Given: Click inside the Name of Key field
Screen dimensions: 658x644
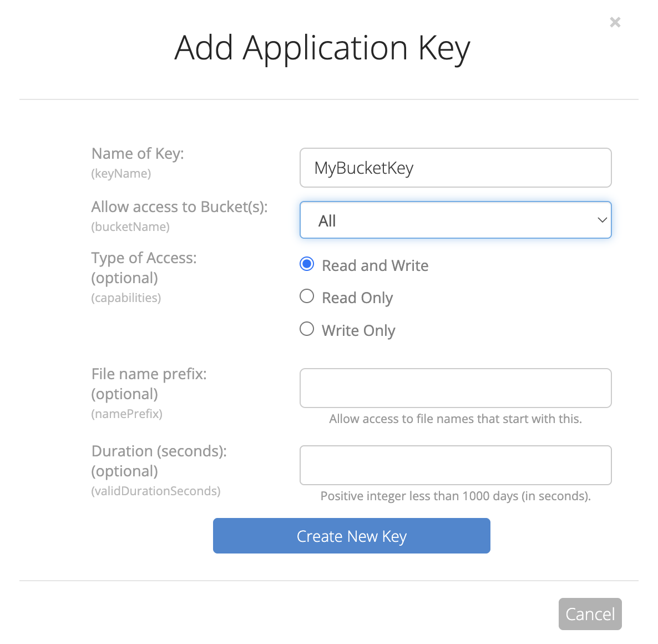Looking at the screenshot, I should 455,168.
